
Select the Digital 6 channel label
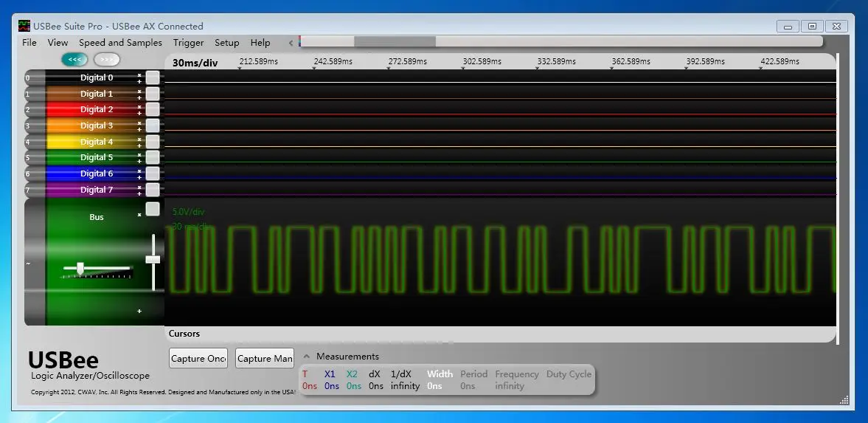click(x=97, y=173)
